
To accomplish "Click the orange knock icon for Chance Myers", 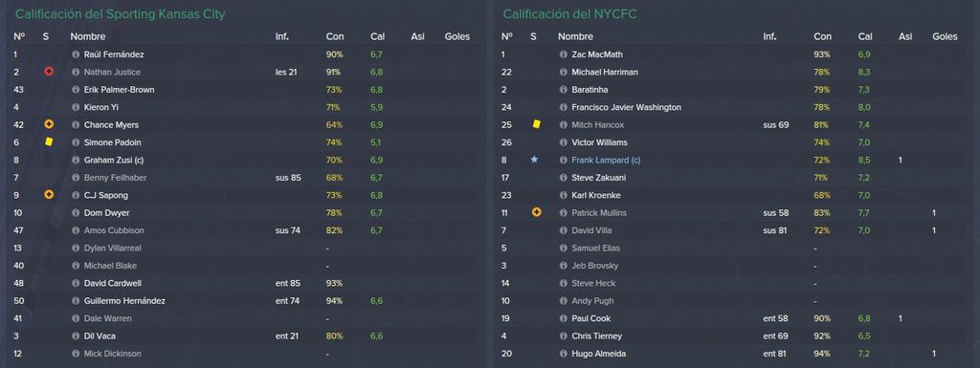I will 49,125.
